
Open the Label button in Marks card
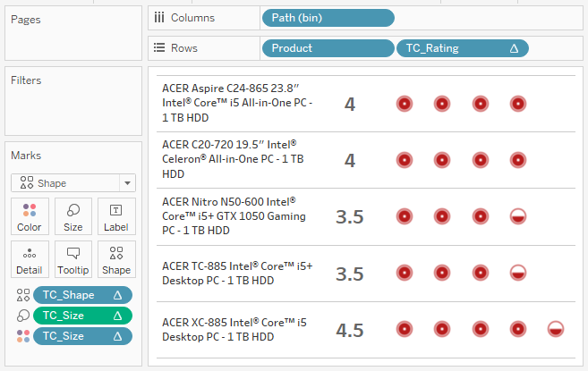click(x=116, y=216)
